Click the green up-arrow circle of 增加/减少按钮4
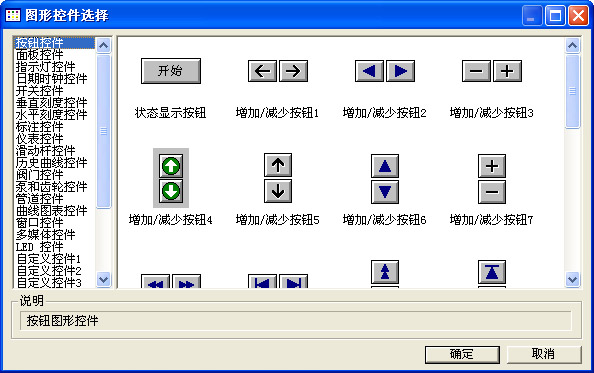 pyautogui.click(x=171, y=166)
